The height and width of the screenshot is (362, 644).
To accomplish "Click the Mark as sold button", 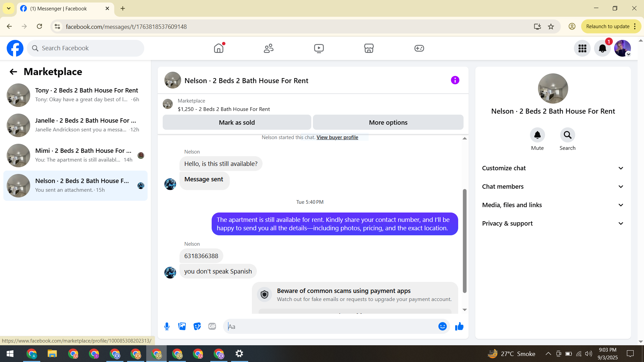I will pos(237,122).
